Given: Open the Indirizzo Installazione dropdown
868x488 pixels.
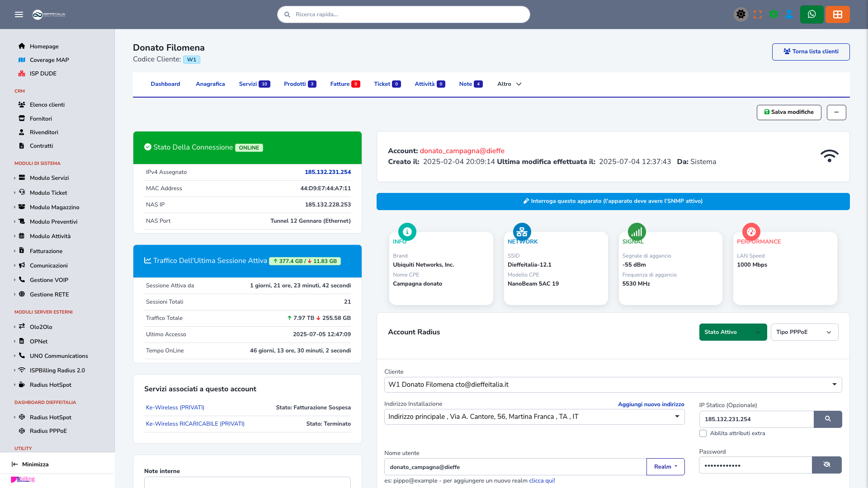Looking at the screenshot, I should pos(534,417).
